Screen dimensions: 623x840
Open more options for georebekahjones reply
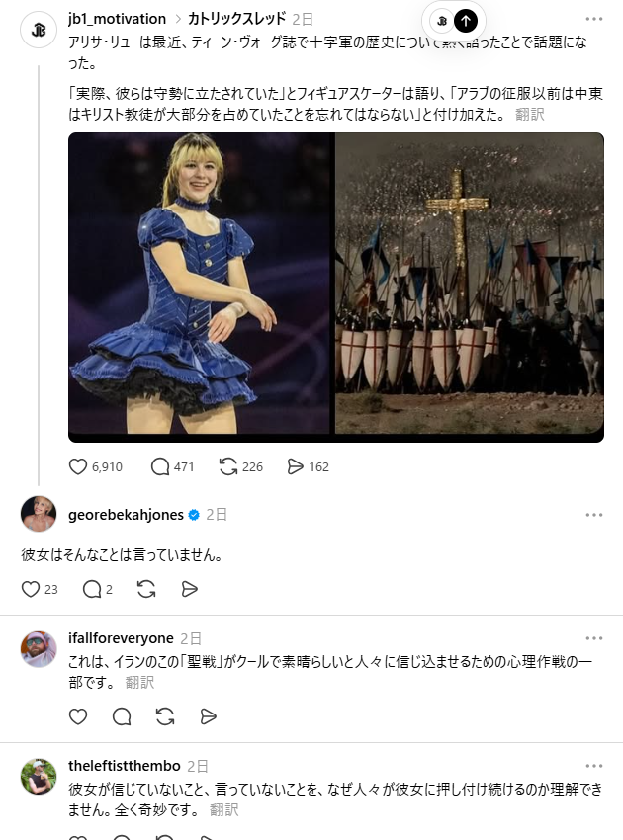pyautogui.click(x=594, y=515)
